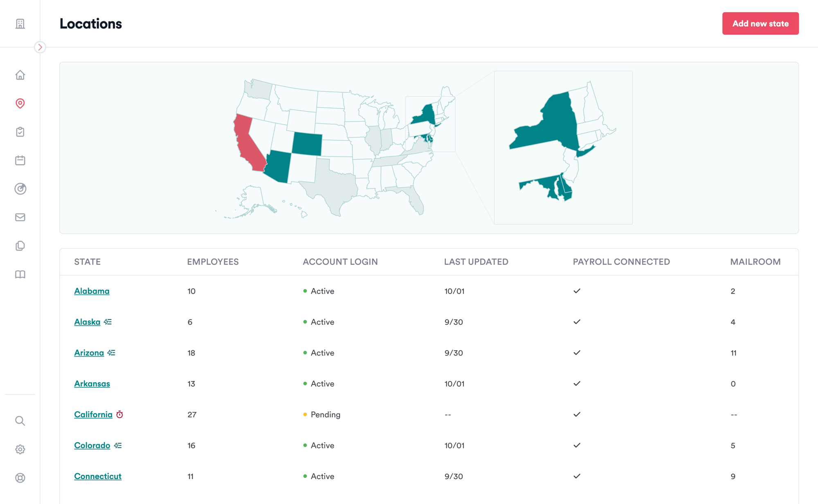This screenshot has height=504, width=818.
Task: Open the clipboard checklist tasks icon
Action: 20,132
